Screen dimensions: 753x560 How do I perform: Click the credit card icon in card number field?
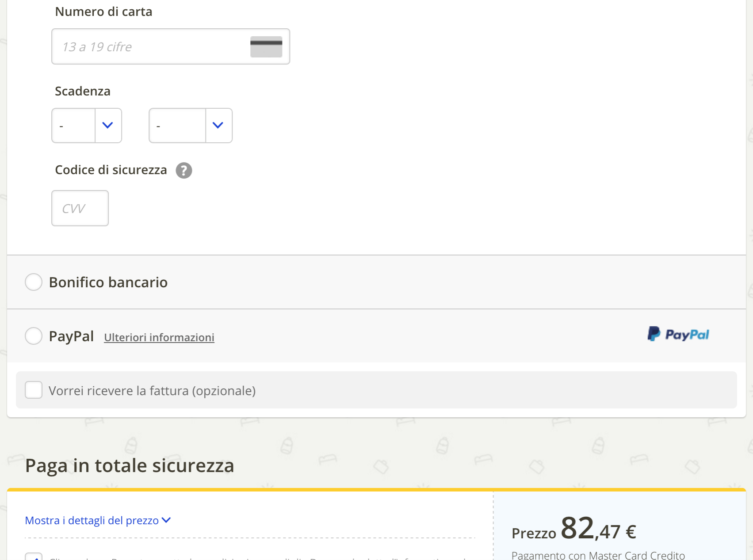(266, 46)
